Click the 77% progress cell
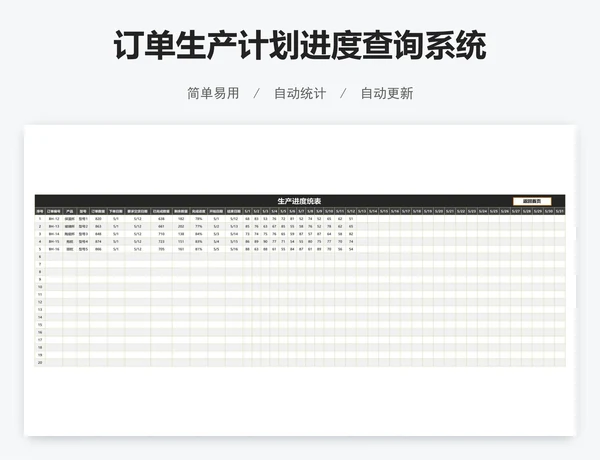Viewport: 600px width, 460px height. coord(199,227)
